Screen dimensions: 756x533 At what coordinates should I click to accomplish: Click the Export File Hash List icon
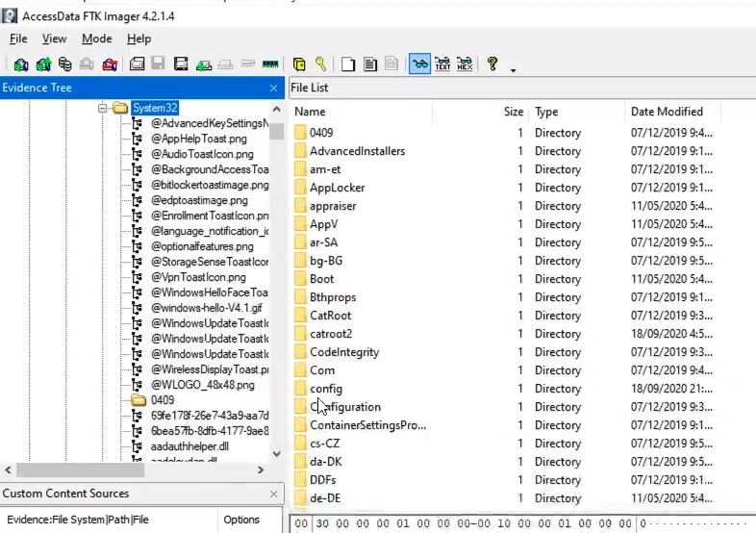(x=370, y=64)
